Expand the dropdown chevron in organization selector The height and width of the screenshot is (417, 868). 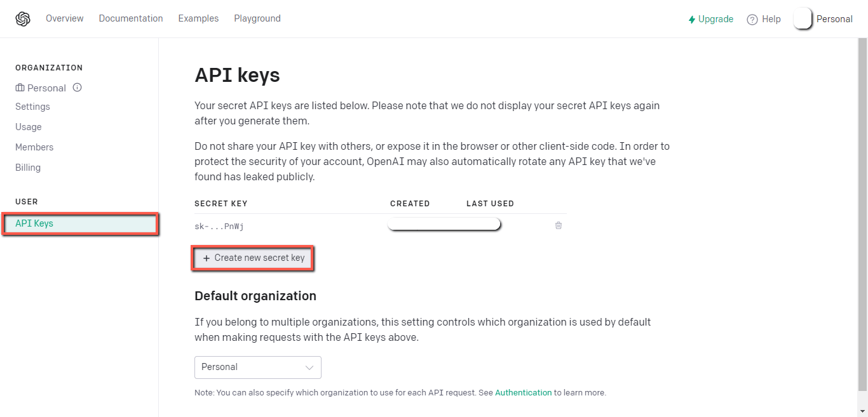click(x=309, y=367)
